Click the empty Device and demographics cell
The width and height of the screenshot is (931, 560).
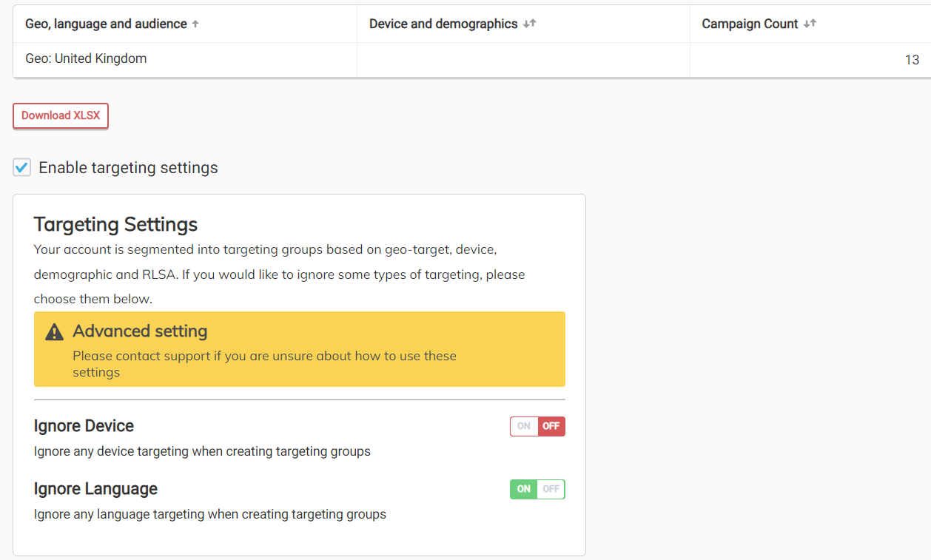point(523,59)
